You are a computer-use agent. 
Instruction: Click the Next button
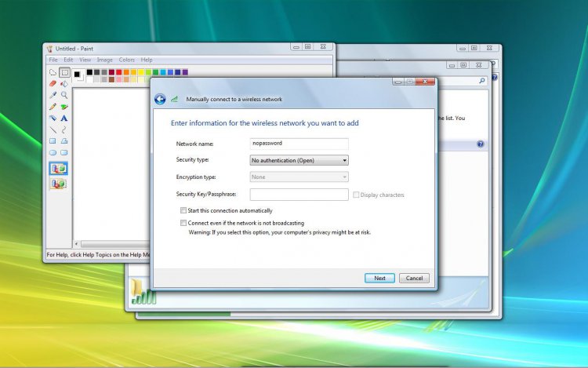(x=379, y=278)
